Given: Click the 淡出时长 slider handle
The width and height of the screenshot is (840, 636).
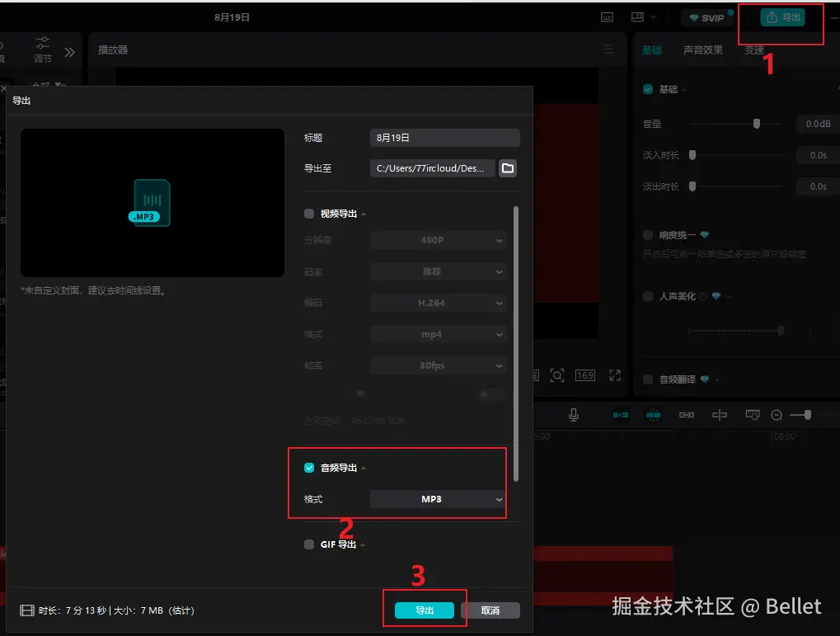Looking at the screenshot, I should point(692,186).
